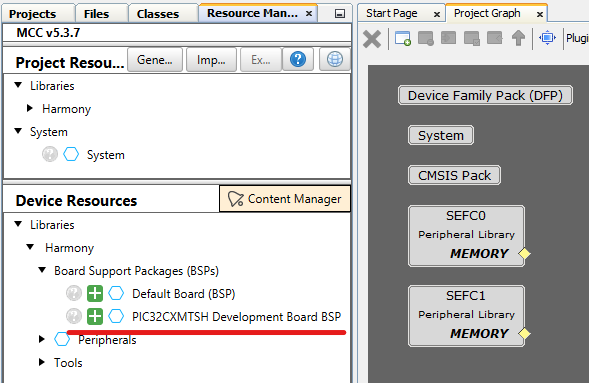Screen dimensions: 589x383
Task: Click the green plus beside Default Board (BSP)
Action: tap(95, 293)
